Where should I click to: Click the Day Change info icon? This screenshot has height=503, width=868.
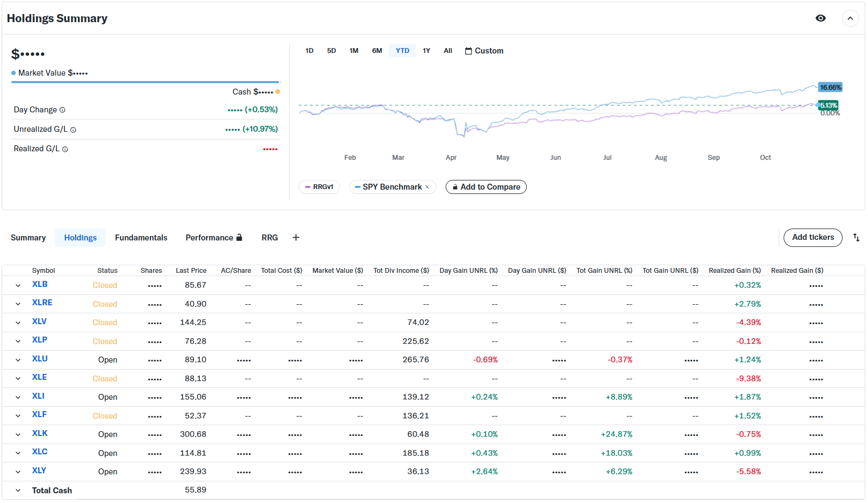(62, 110)
